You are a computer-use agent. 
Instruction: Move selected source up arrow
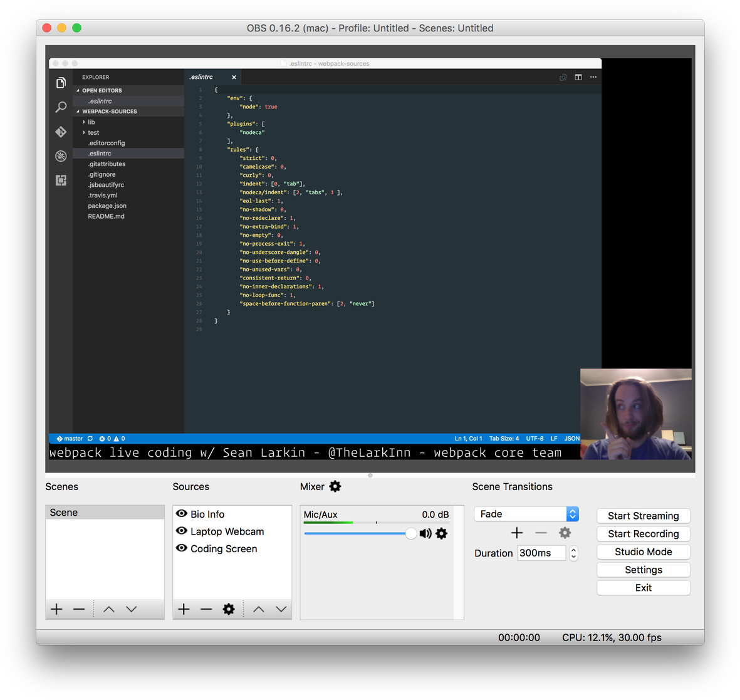259,609
